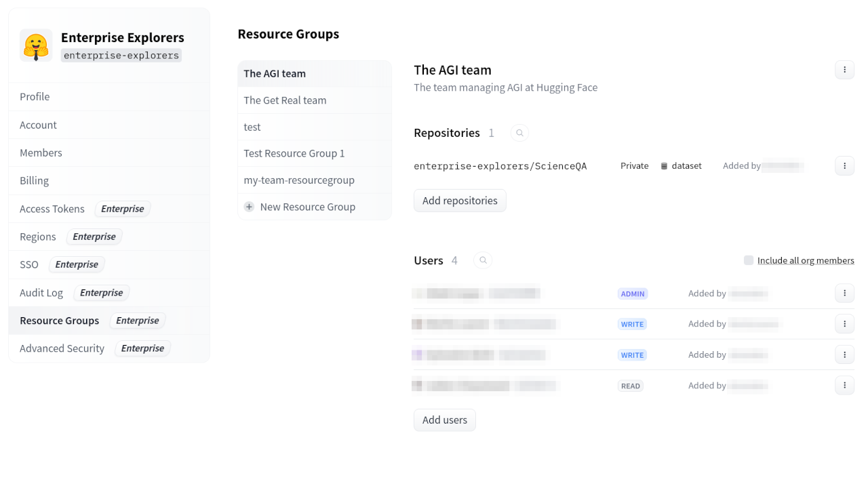Select Test Resource Group 1
Screen dimensions: 868x488
pyautogui.click(x=294, y=153)
